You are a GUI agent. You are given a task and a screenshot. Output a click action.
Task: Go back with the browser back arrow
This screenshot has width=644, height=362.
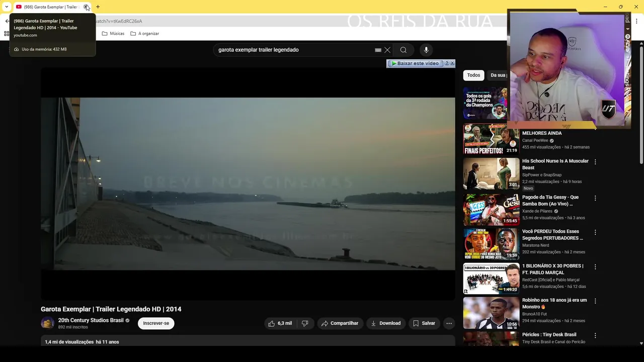[7, 21]
